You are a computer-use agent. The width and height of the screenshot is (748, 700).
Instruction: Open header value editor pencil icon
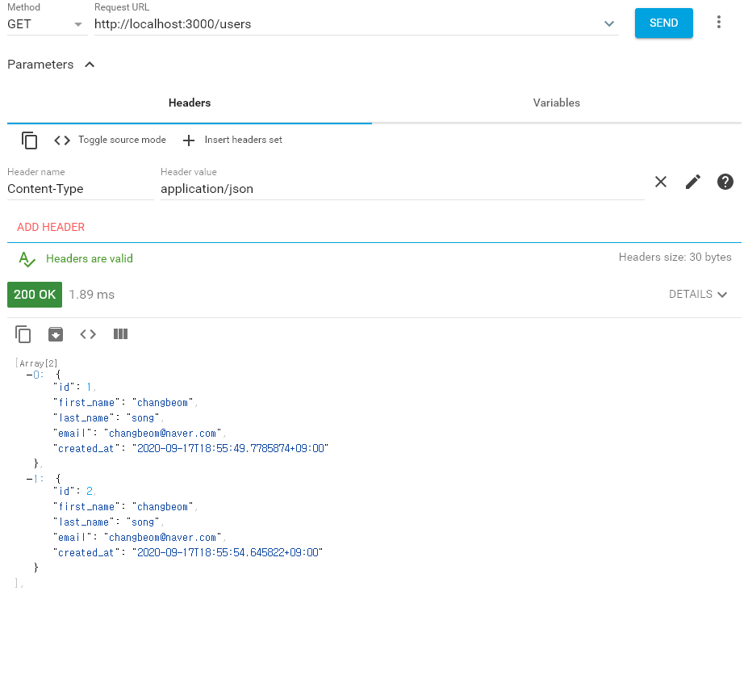coord(692,182)
